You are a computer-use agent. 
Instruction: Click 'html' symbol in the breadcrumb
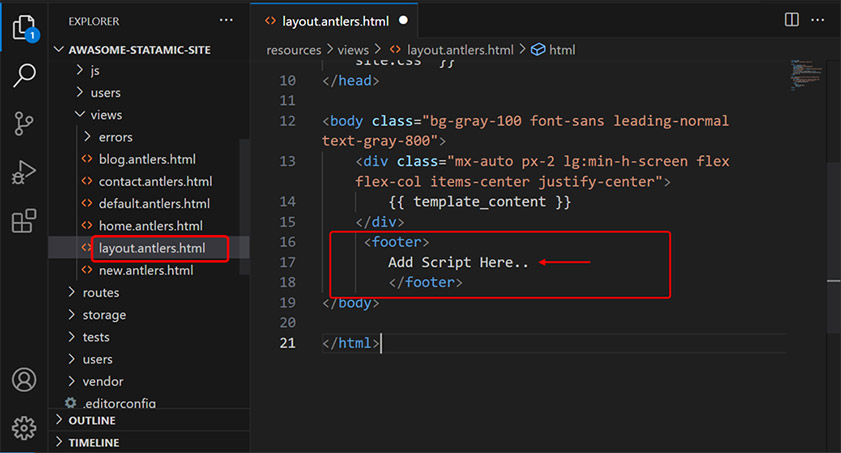562,50
